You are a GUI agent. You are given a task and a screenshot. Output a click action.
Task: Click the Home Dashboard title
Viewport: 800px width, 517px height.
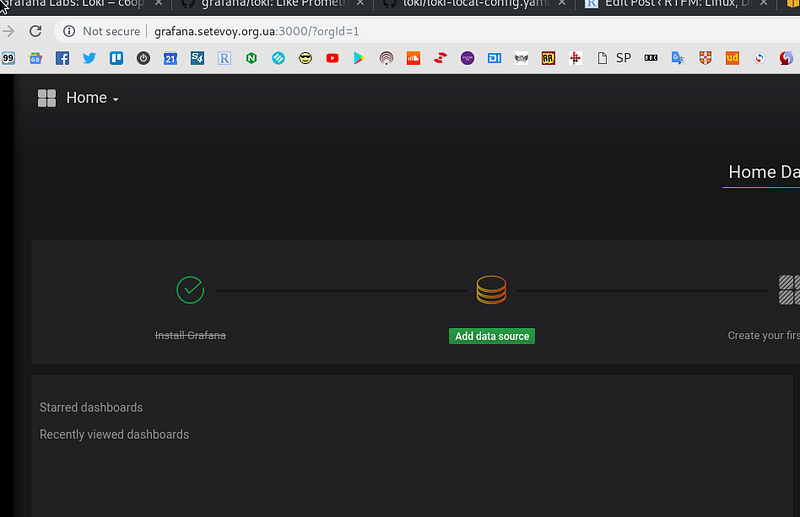[764, 172]
